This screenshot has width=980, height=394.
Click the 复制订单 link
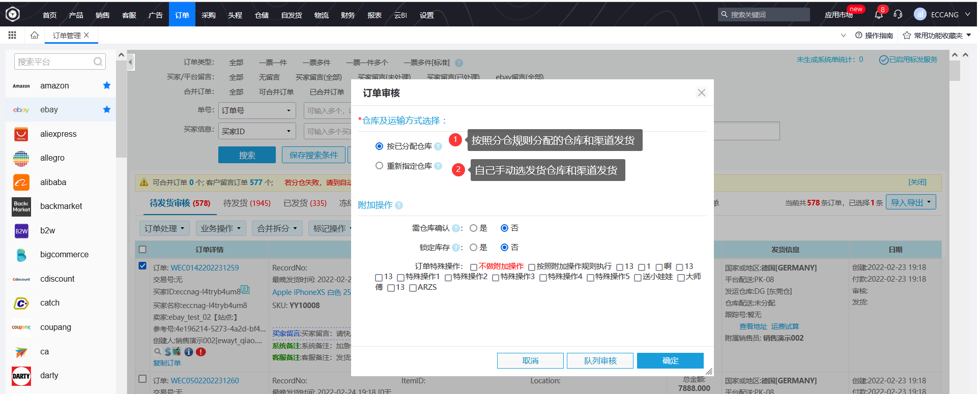[x=167, y=363]
